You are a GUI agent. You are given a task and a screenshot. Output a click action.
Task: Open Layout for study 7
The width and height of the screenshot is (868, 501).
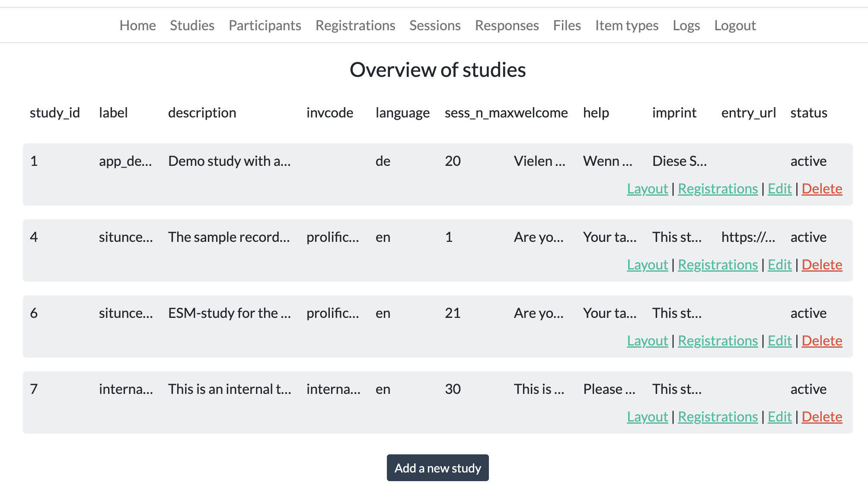[648, 417]
